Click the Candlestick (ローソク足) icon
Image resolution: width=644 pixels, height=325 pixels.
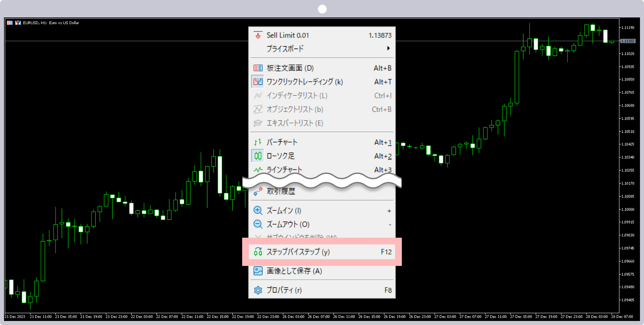258,156
